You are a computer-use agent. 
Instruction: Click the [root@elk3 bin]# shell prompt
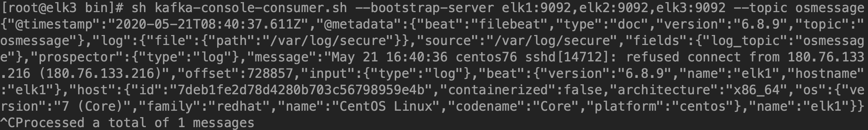[x=62, y=7]
